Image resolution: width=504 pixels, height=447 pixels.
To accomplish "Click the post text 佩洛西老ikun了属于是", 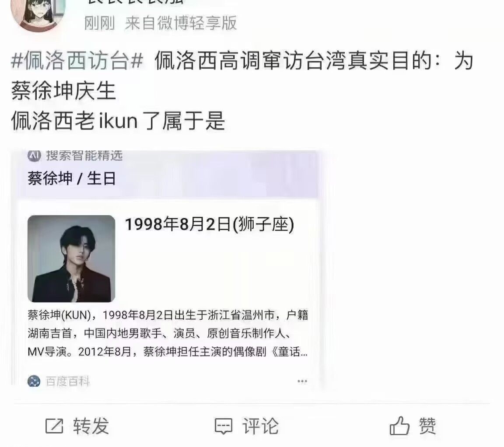I will point(118,121).
